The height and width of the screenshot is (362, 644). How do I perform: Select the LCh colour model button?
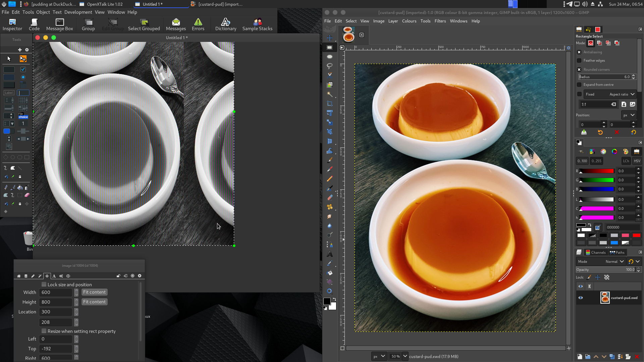pyautogui.click(x=626, y=161)
